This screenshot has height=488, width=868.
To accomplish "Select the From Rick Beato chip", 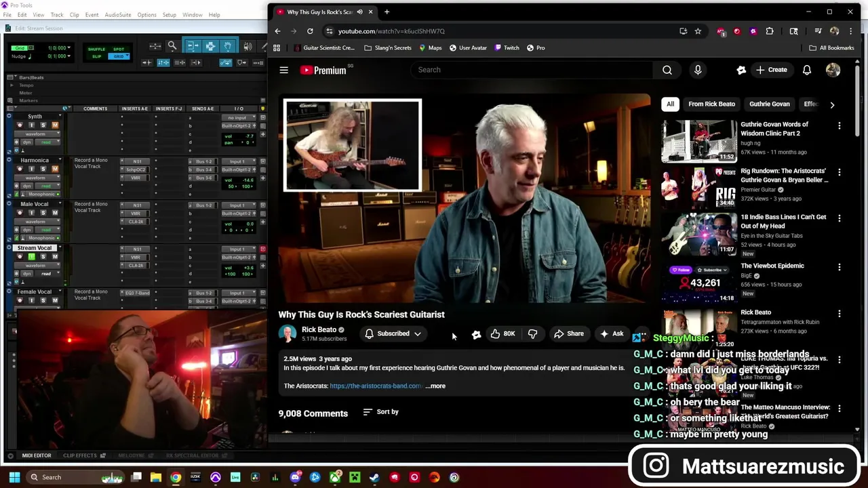I will coord(711,104).
